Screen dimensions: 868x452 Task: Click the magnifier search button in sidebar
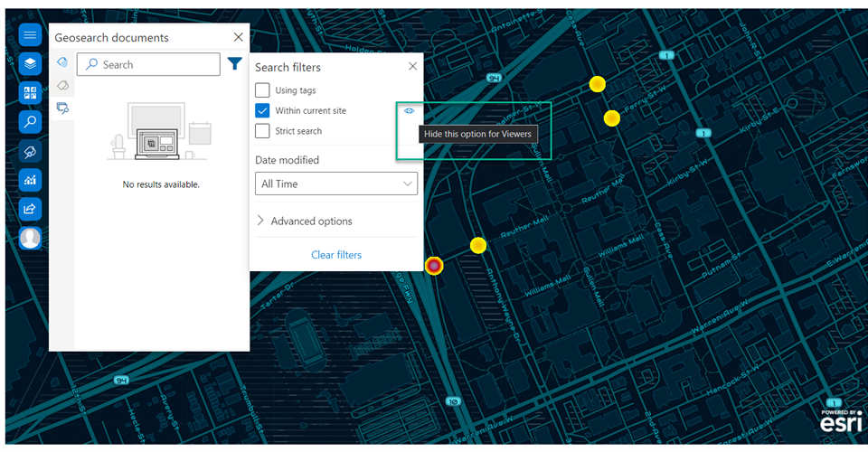coord(30,121)
